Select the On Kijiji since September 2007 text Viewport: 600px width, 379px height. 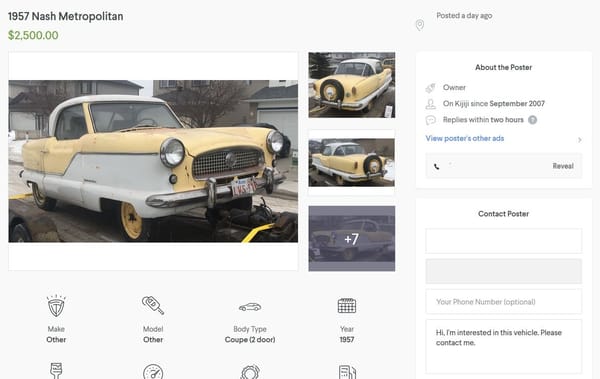[x=494, y=104]
